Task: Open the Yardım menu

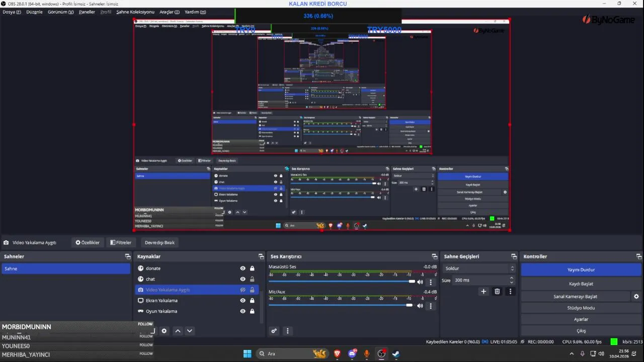Action: tap(195, 12)
